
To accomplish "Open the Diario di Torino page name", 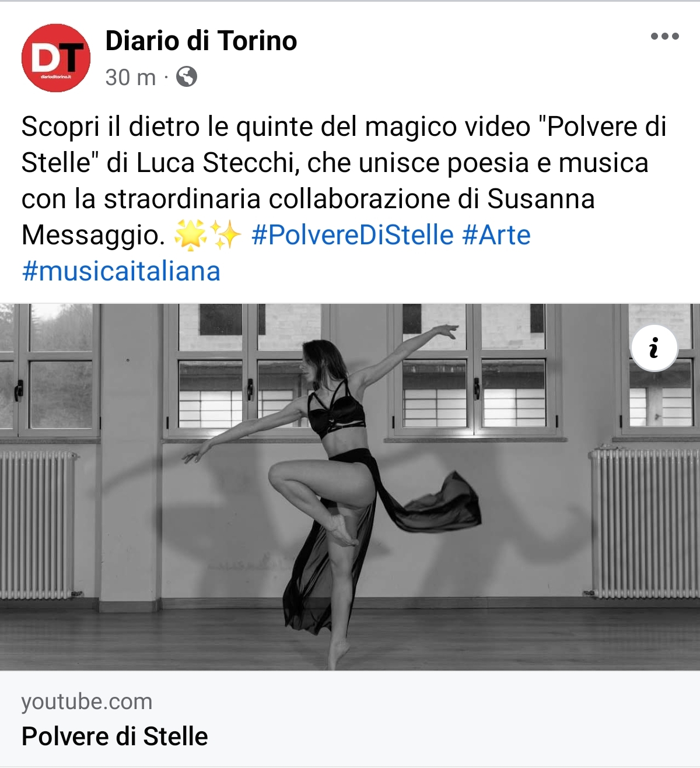I will [201, 41].
